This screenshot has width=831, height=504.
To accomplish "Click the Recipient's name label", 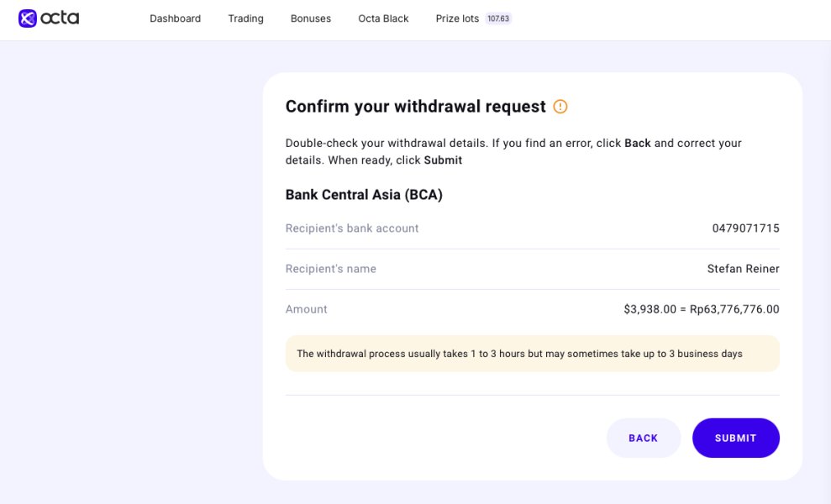I will [x=331, y=269].
